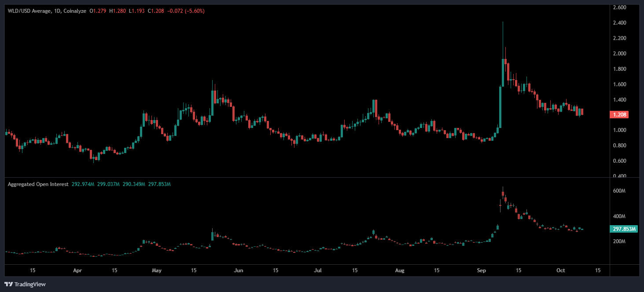
Task: Click the 1.000 price scale label
Action: (619, 130)
